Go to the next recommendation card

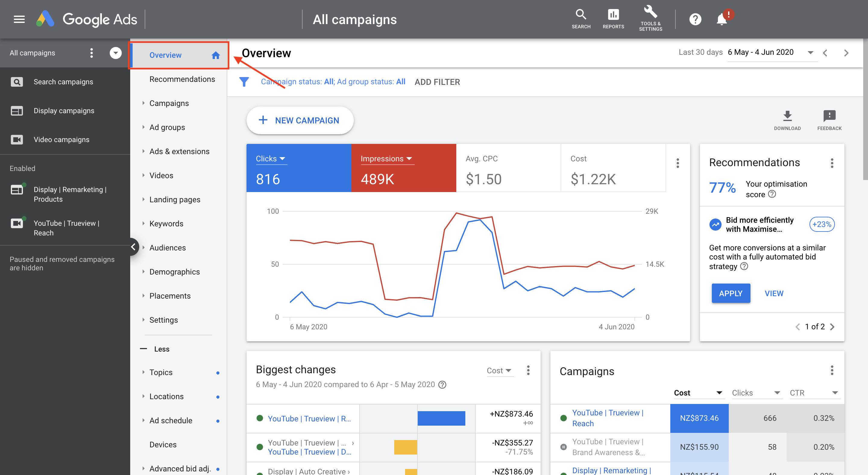[833, 327]
